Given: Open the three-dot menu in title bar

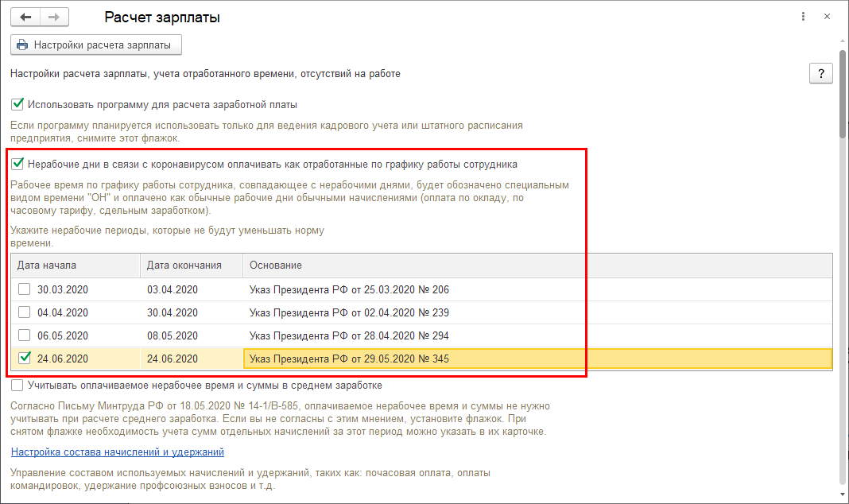Looking at the screenshot, I should (x=807, y=17).
